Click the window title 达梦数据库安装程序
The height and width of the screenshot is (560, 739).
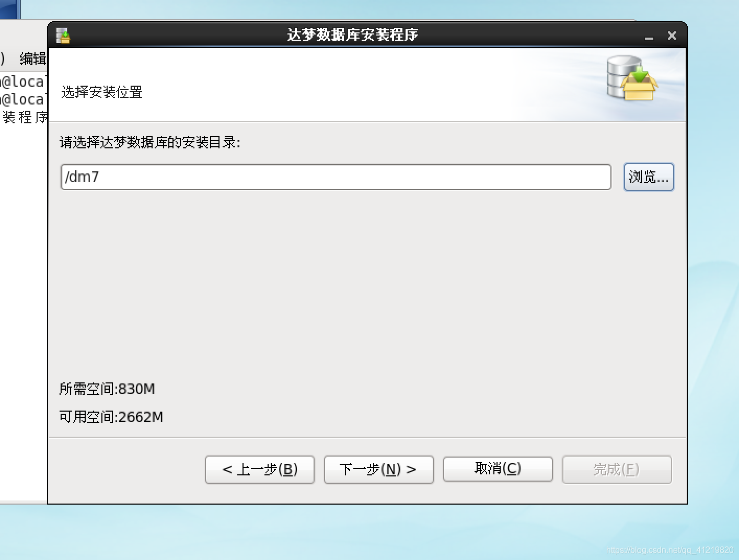353,35
